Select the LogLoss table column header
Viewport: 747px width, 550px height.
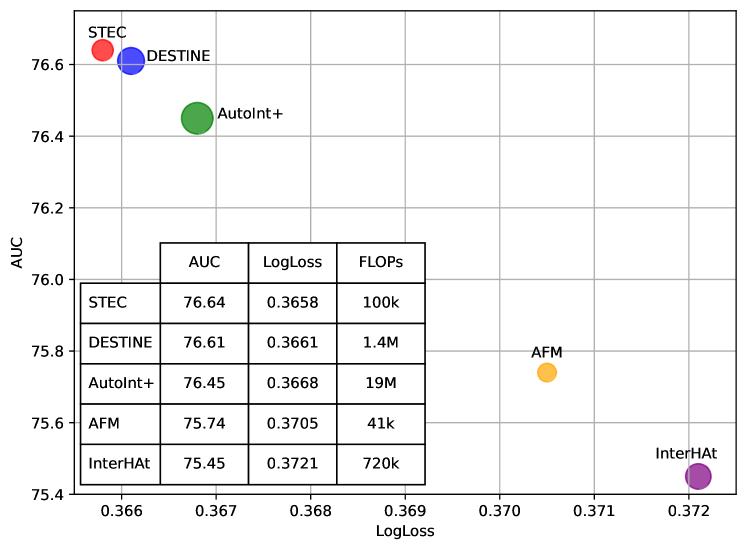pyautogui.click(x=292, y=262)
